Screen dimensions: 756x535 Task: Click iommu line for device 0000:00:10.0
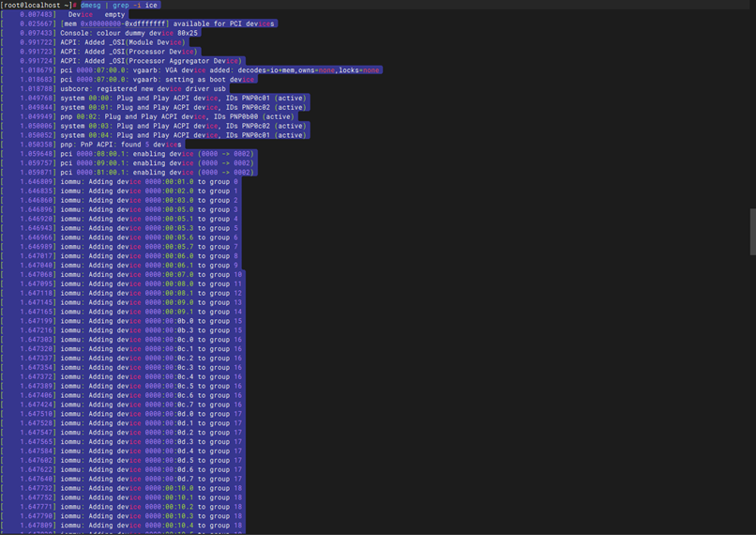click(x=123, y=488)
